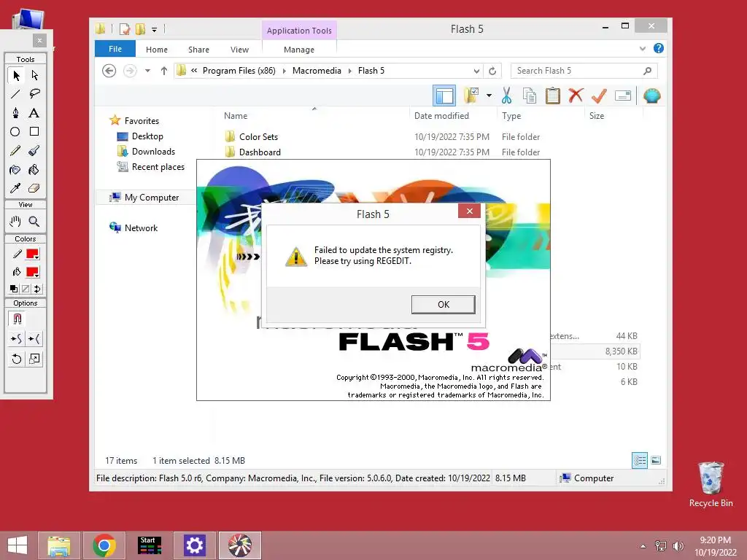The height and width of the screenshot is (560, 747).
Task: Click the Swap Colors button
Action: (37, 289)
